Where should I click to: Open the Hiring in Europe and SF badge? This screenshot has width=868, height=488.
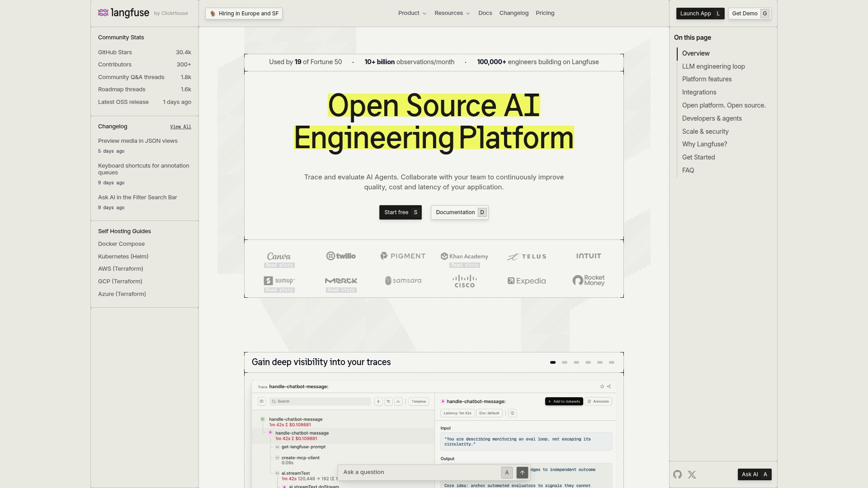pyautogui.click(x=244, y=14)
